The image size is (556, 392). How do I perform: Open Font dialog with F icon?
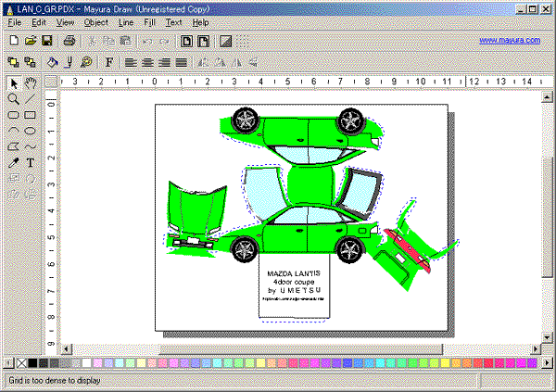click(x=109, y=62)
